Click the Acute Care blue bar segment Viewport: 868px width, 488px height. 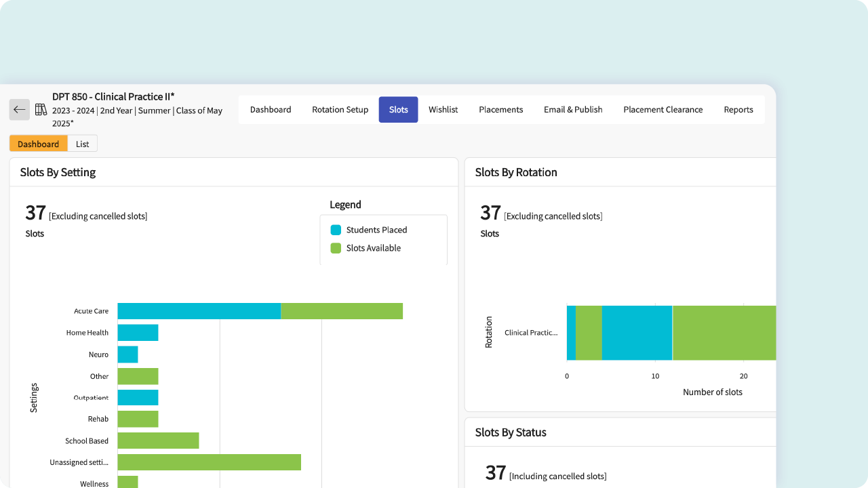click(199, 311)
